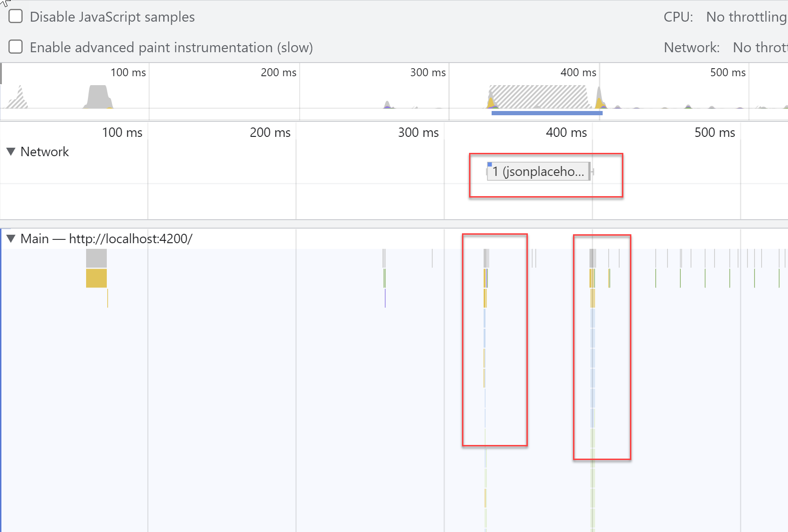The width and height of the screenshot is (788, 532).
Task: Select the jsonplaceholder network request bar
Action: click(538, 172)
